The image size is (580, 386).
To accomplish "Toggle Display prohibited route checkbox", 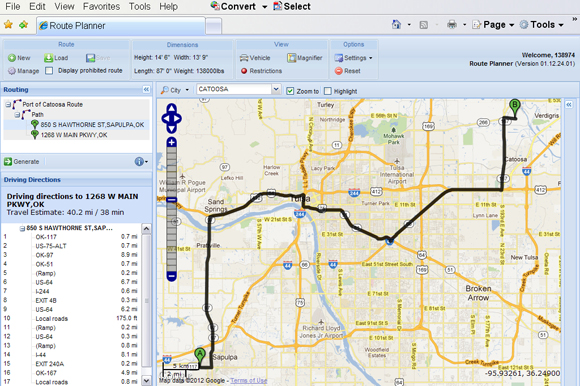I will point(49,71).
